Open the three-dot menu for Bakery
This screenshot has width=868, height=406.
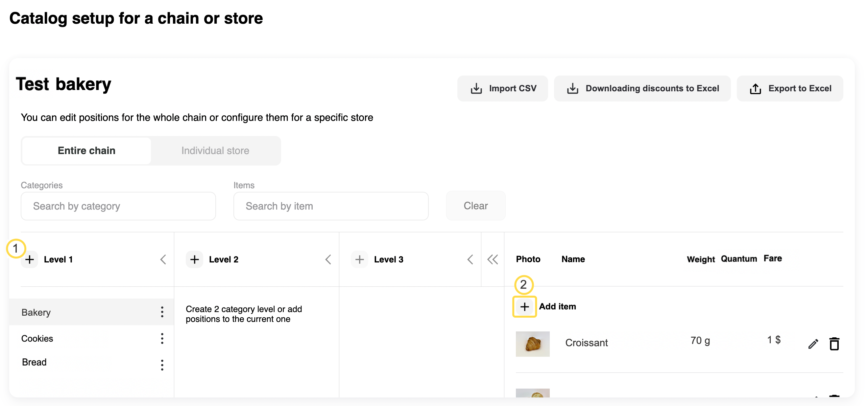162,312
